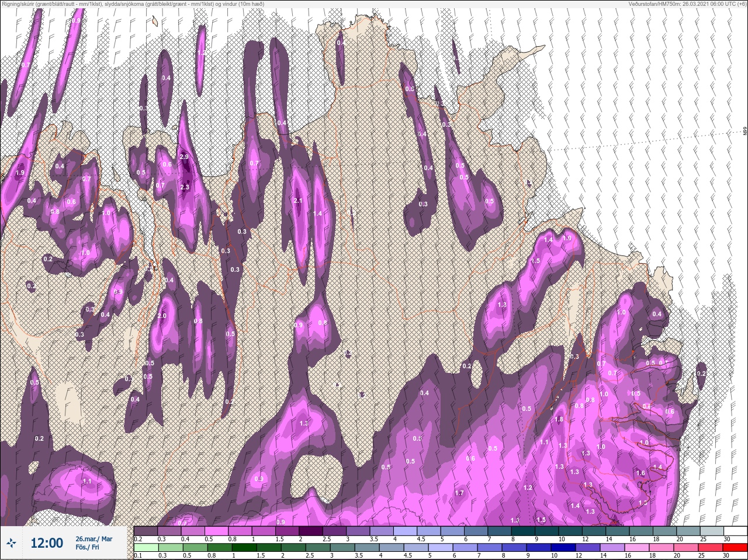Select the navy blue 10 swatch in bottom legend
748x560 pixels.
[563, 547]
